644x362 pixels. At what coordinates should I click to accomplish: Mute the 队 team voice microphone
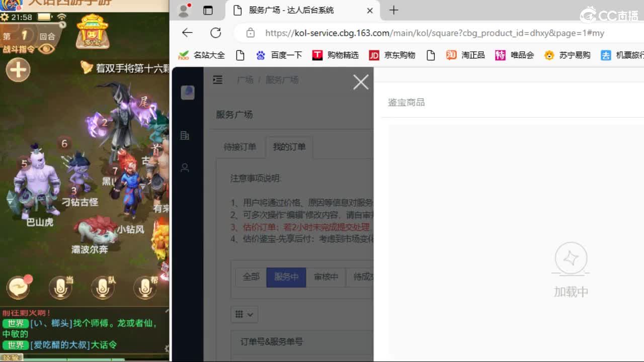(x=103, y=288)
